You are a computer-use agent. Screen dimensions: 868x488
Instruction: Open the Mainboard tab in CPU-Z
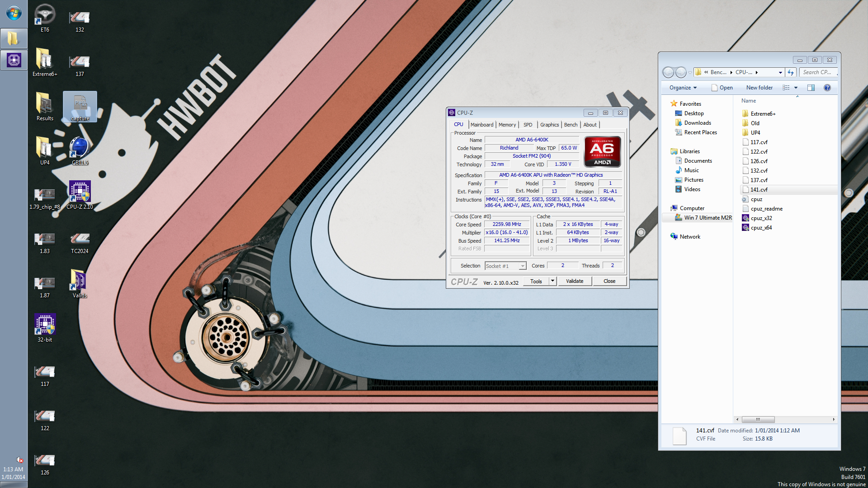coord(482,125)
